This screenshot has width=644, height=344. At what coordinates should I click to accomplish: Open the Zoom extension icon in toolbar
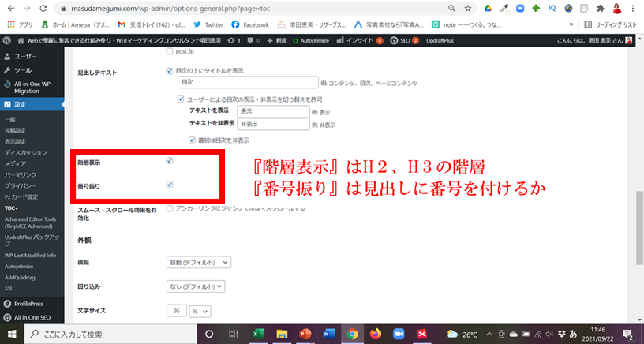520,8
